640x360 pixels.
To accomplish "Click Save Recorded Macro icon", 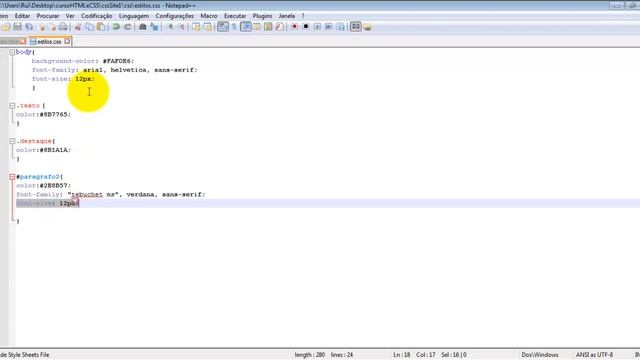I will 340,27.
